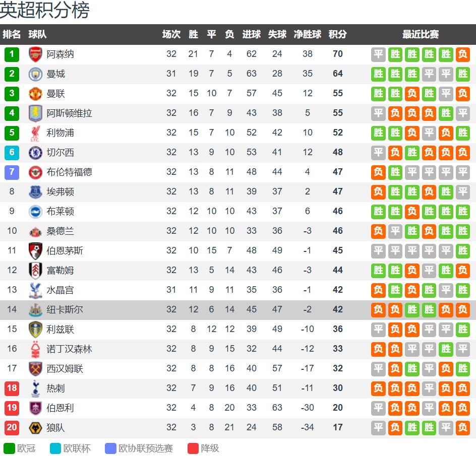Click the 诺丁汉森林 team name
This screenshot has width=476, height=456.
[69, 349]
